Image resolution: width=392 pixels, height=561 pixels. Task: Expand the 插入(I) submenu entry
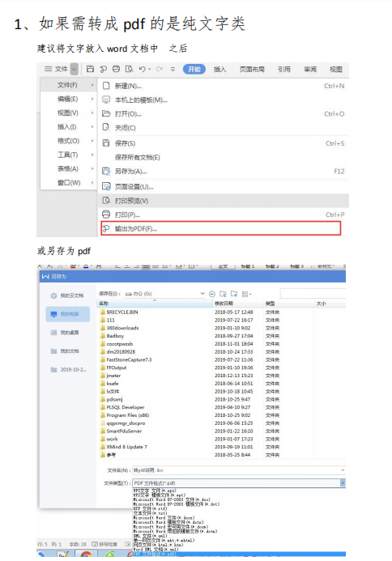(68, 127)
